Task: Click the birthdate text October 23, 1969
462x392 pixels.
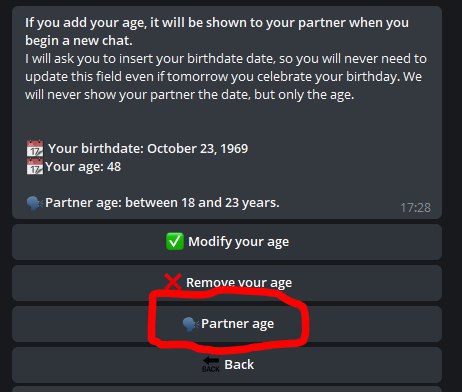Action: 198,149
